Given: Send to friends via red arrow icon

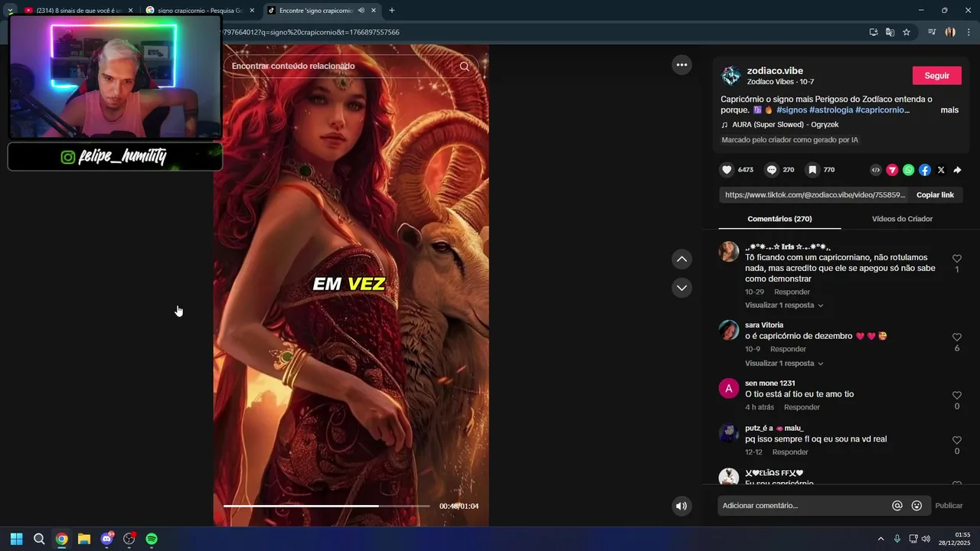Looking at the screenshot, I should click(892, 170).
